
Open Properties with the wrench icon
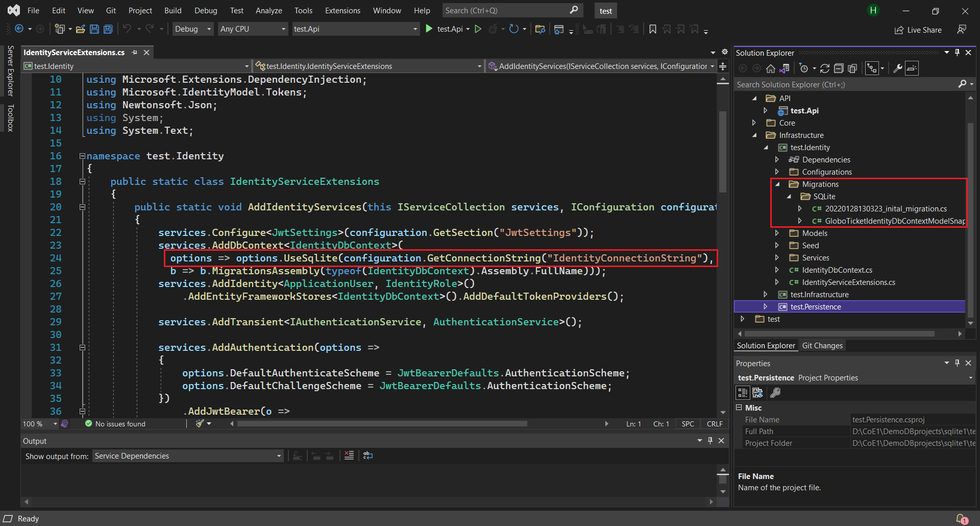pos(898,68)
